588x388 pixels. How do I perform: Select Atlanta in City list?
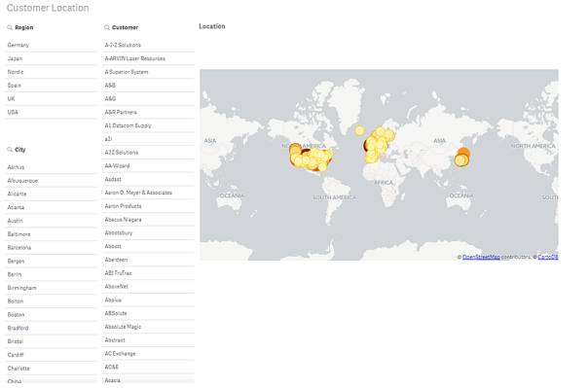[x=51, y=207]
